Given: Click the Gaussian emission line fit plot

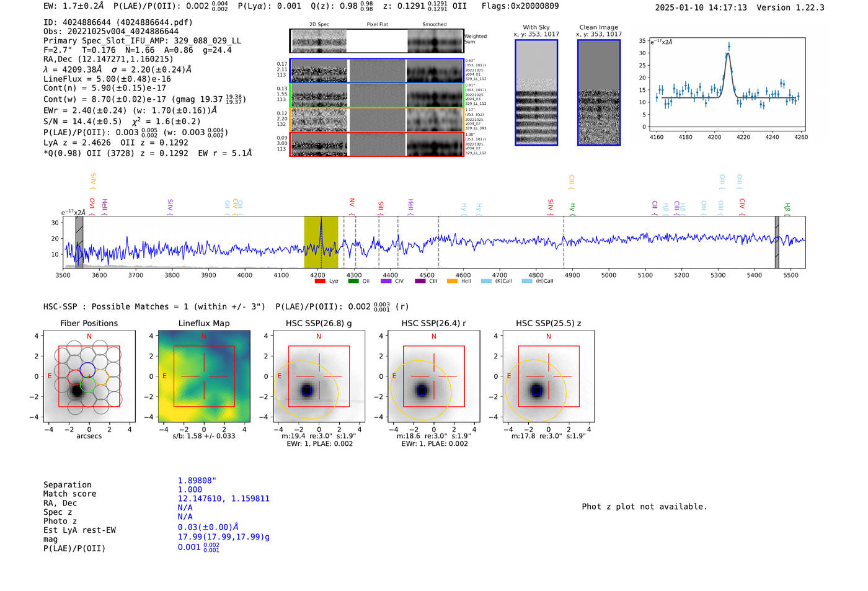Looking at the screenshot, I should [x=727, y=84].
